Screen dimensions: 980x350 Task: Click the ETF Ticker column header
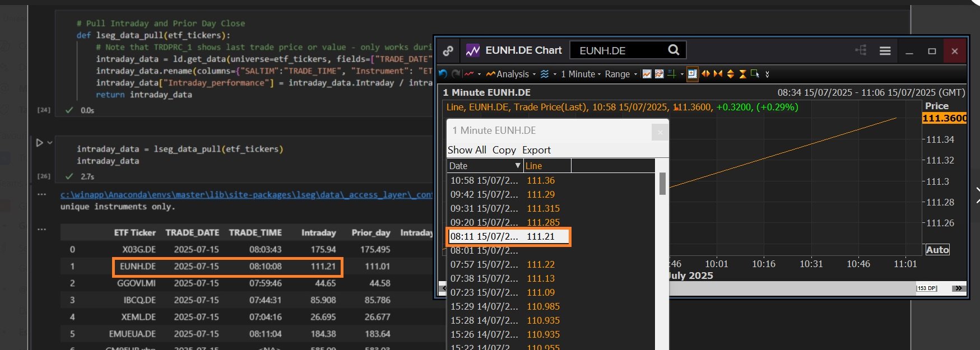pyautogui.click(x=134, y=232)
